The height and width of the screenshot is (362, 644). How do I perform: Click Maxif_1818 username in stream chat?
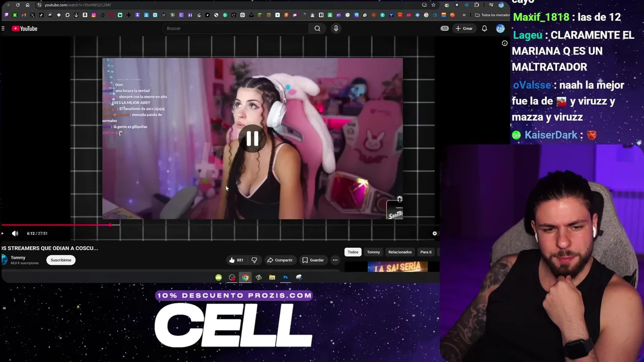point(541,17)
